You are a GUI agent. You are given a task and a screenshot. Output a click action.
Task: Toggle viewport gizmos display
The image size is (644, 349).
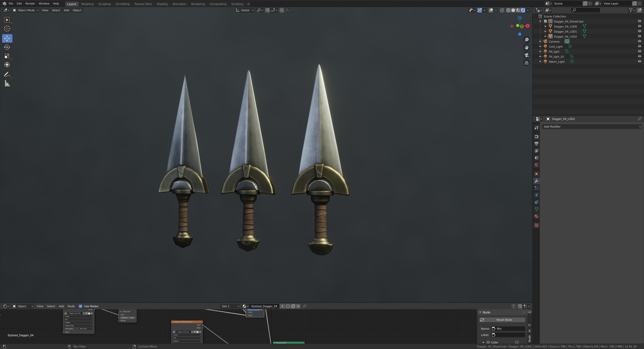[x=479, y=10]
